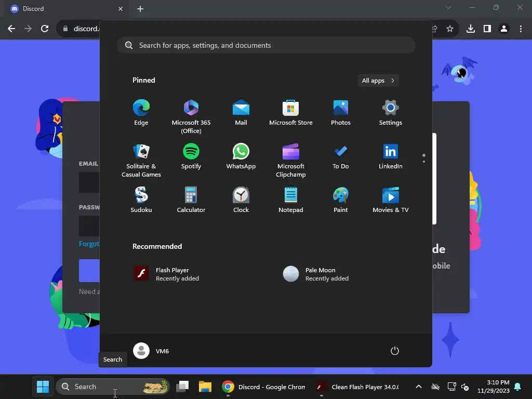Open Edge from pinned apps

point(141,113)
